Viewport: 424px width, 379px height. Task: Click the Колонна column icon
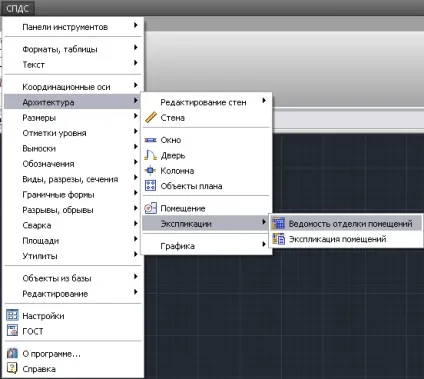tap(150, 171)
